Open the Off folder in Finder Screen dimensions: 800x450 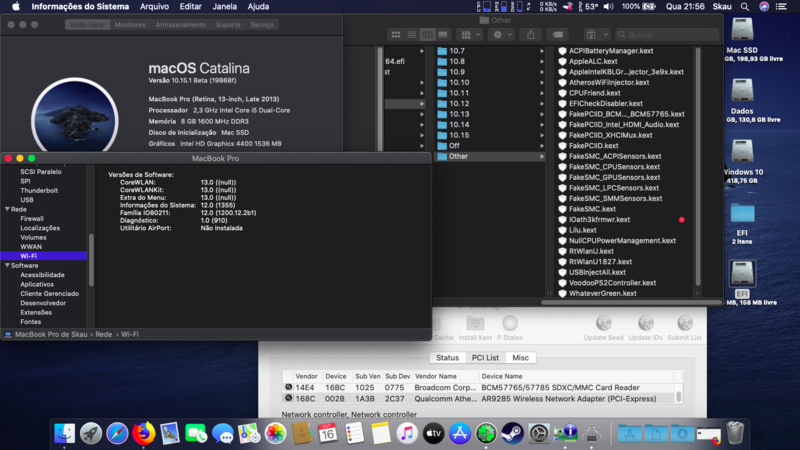click(x=454, y=145)
